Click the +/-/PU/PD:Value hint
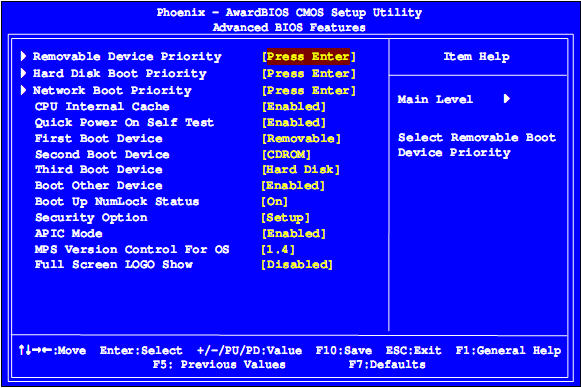The height and width of the screenshot is (388, 581). [249, 350]
